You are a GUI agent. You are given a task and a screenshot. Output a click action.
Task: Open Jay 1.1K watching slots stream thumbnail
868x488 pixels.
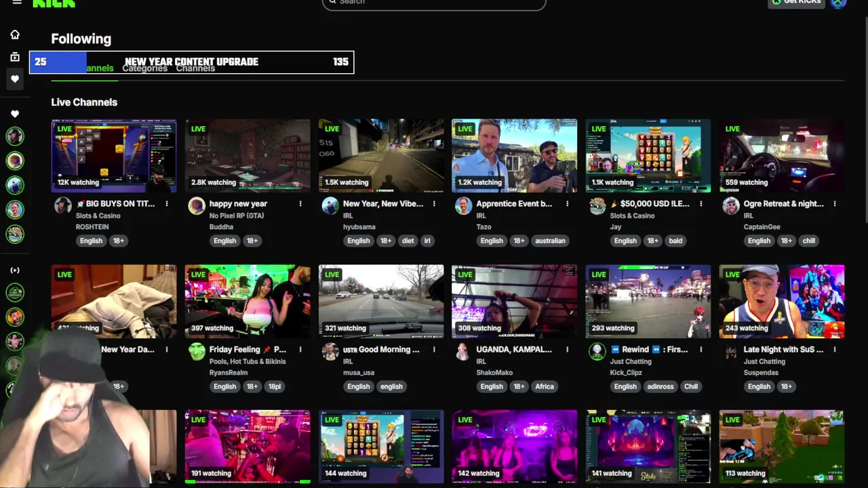pyautogui.click(x=648, y=156)
